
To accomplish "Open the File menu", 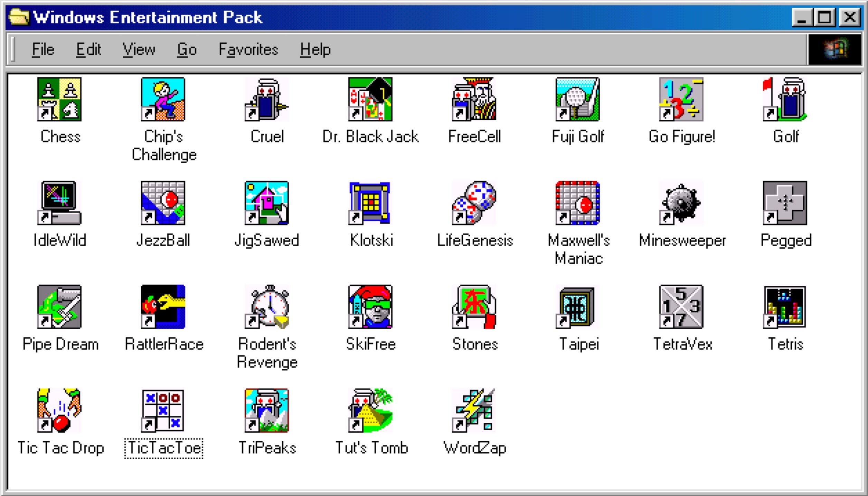I will pos(43,49).
